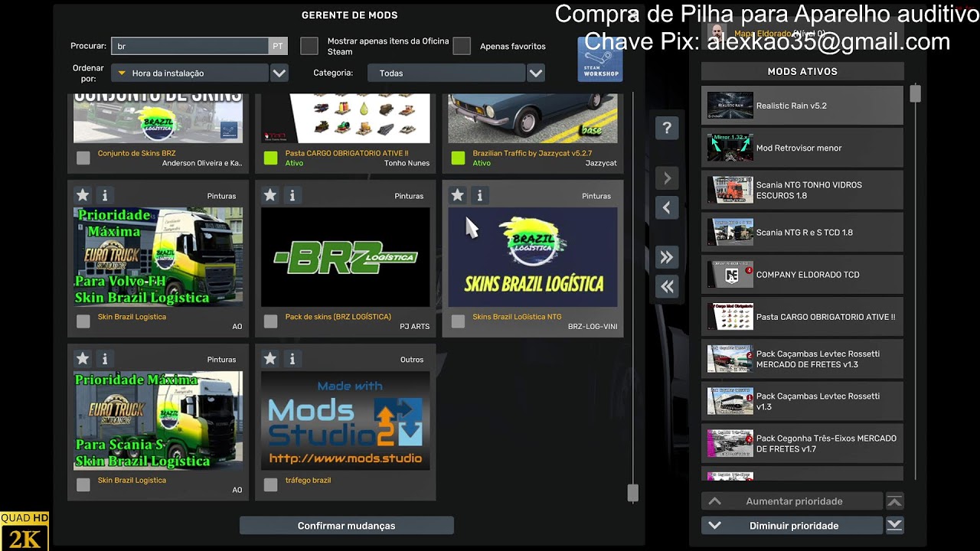Activate Conjunto de Skins BRZ checkbox

click(83, 158)
